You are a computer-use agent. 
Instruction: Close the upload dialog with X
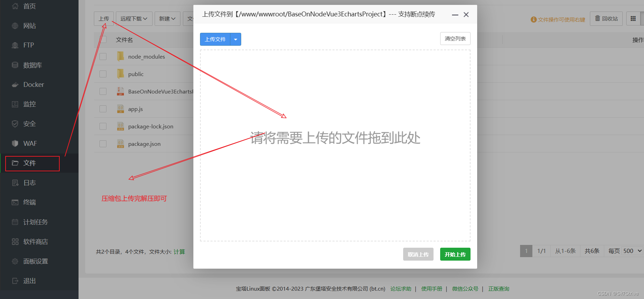[466, 15]
